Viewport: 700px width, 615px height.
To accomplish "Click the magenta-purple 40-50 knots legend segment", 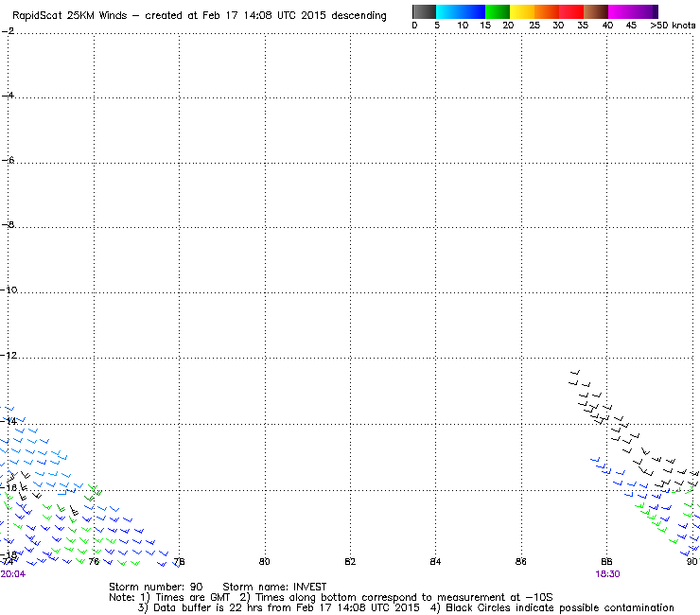I will 633,11.
